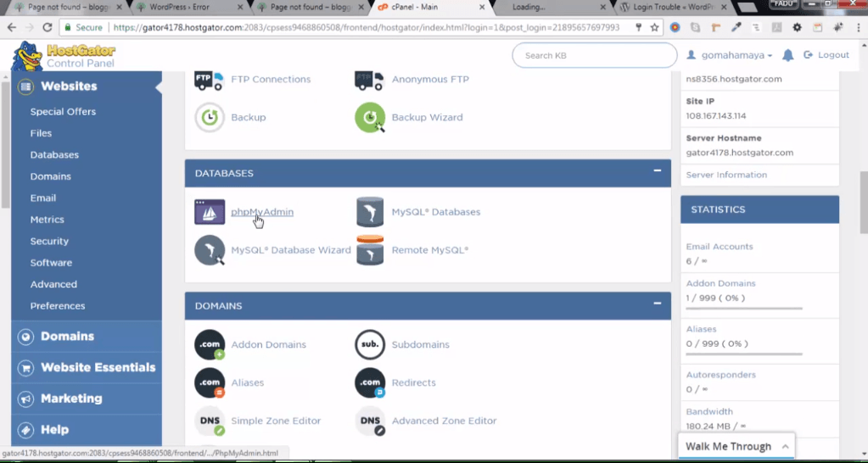Click the Subdomains text link
Image resolution: width=868 pixels, height=463 pixels.
pos(421,344)
